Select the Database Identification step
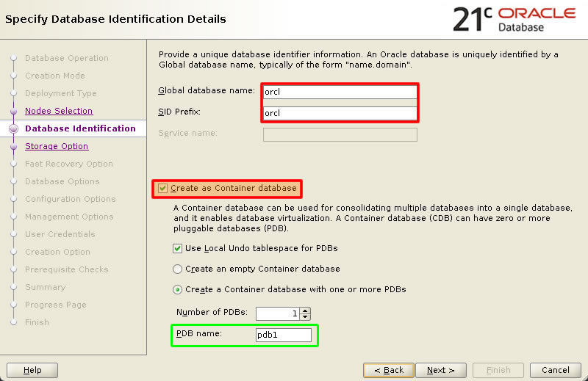This screenshot has width=588, height=381. tap(80, 128)
